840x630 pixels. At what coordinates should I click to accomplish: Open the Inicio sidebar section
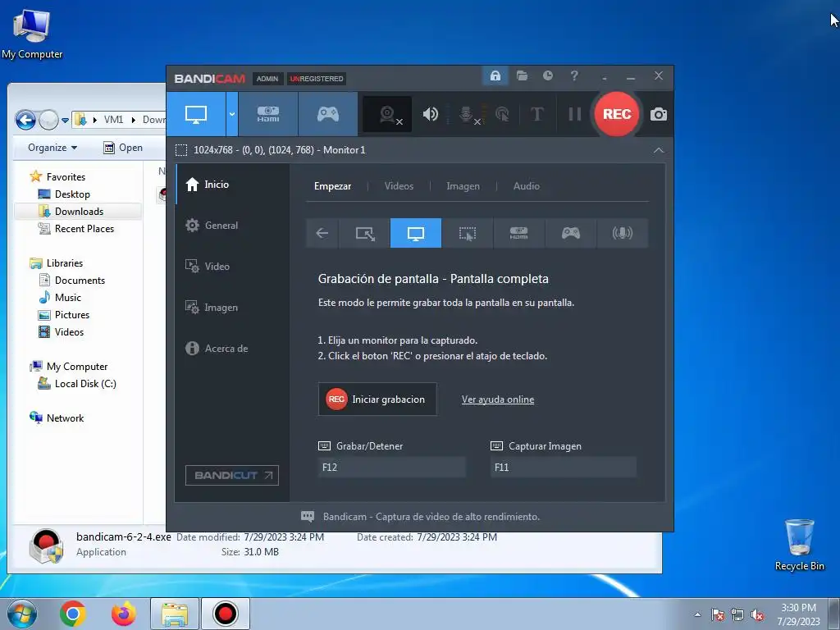[232, 185]
